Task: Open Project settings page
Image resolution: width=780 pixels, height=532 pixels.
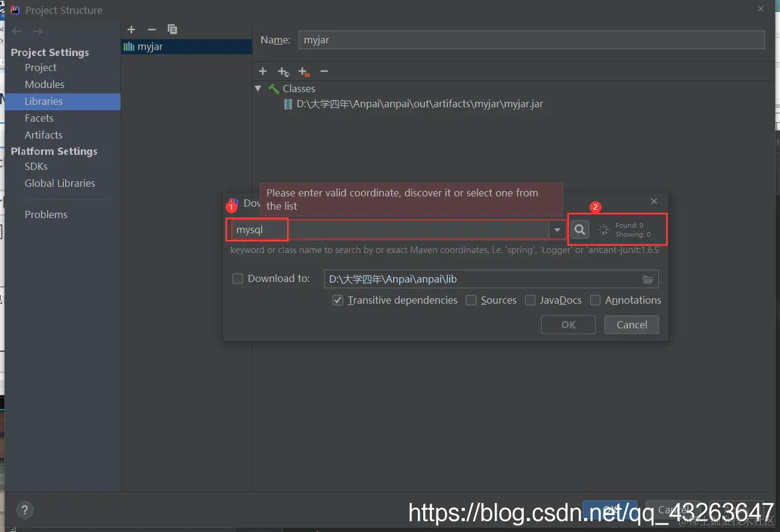Action: click(x=40, y=67)
